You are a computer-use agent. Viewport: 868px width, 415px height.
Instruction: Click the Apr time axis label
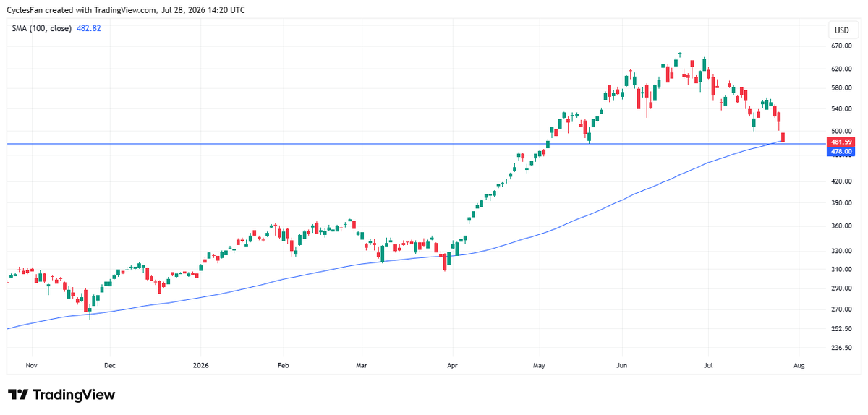(x=451, y=366)
